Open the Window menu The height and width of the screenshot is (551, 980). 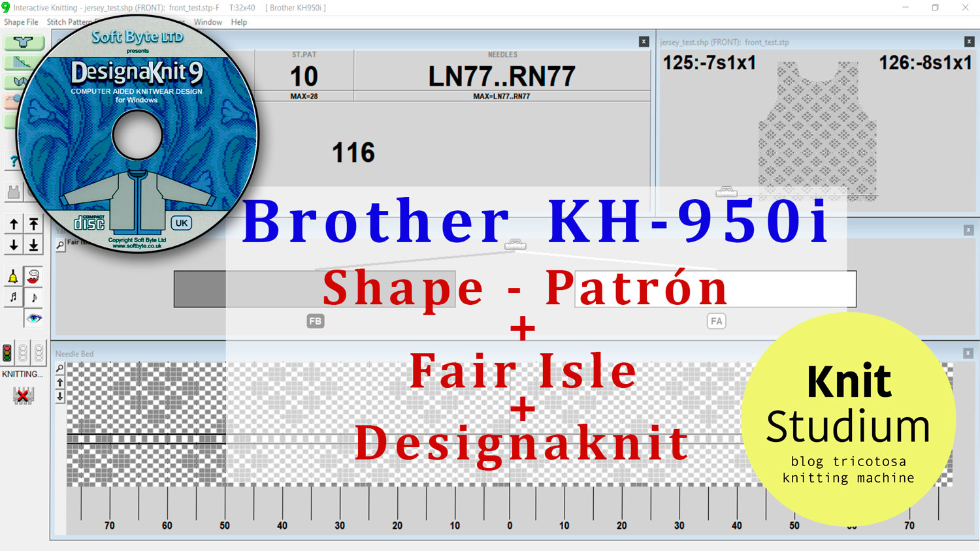pos(208,22)
